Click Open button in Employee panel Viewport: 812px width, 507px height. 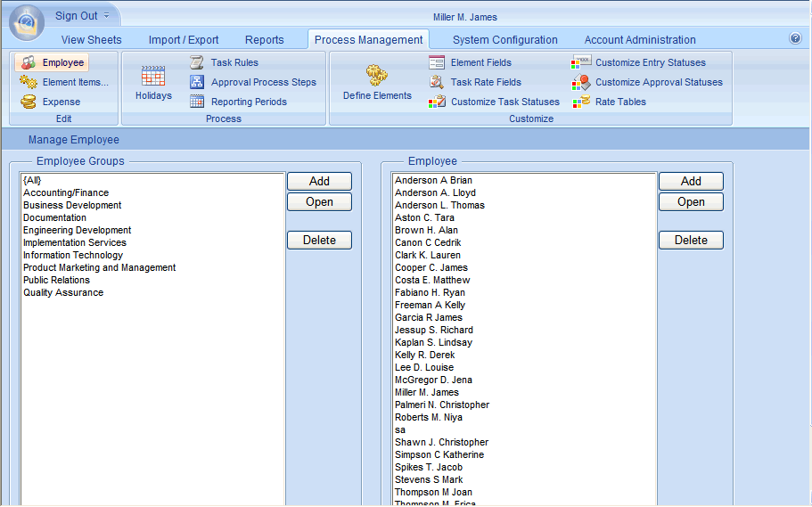click(691, 201)
